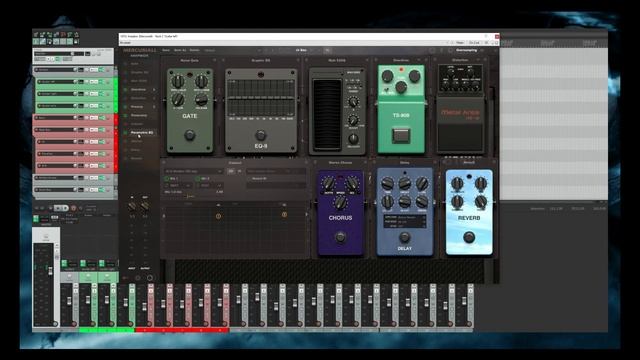Click the first icon in REAPER's main toolbar
The image size is (640, 360).
point(36,35)
